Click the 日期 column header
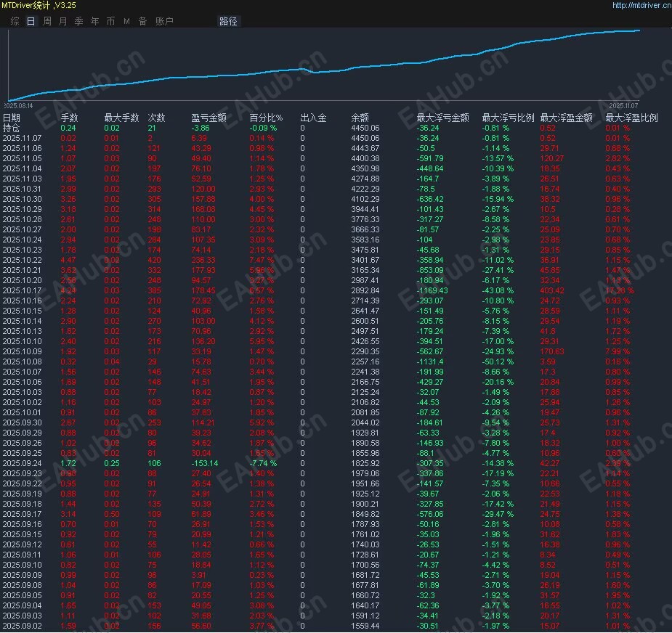Screen dimensions: 672x633 click(x=12, y=118)
